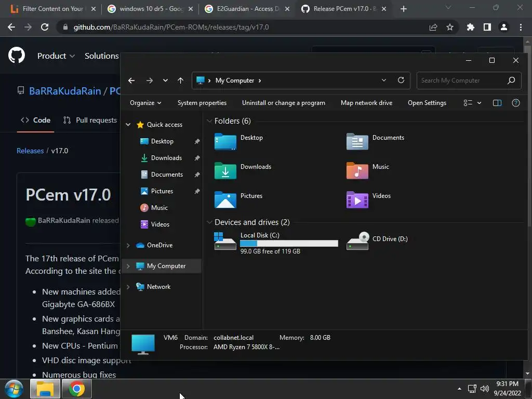
Task: Open GitHub Product menu
Action: coord(56,56)
